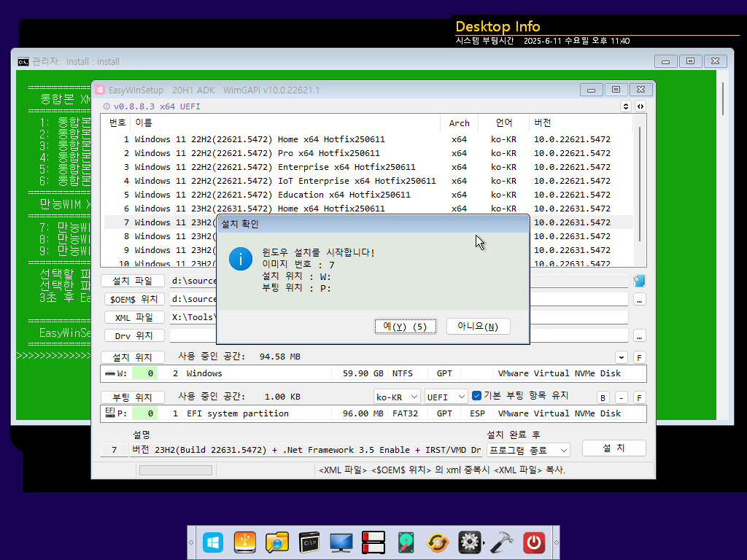Toggle the 기본 부팅 항목 유지 checkbox

coord(476,396)
